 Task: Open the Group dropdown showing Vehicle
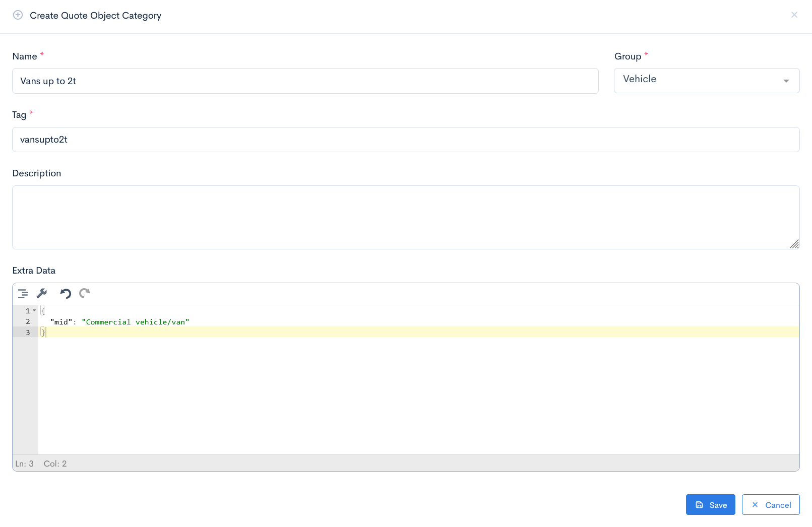click(x=785, y=80)
